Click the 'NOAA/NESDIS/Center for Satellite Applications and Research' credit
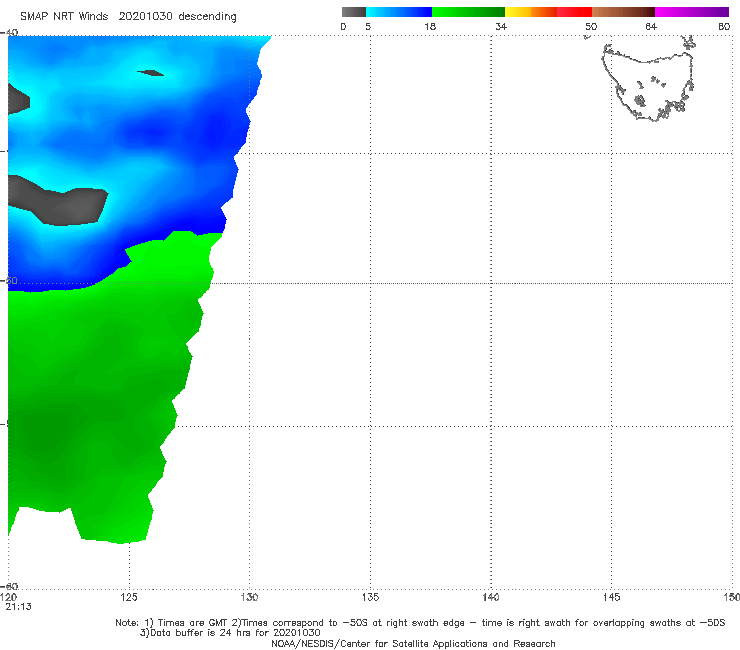740x650 pixels. click(x=413, y=644)
